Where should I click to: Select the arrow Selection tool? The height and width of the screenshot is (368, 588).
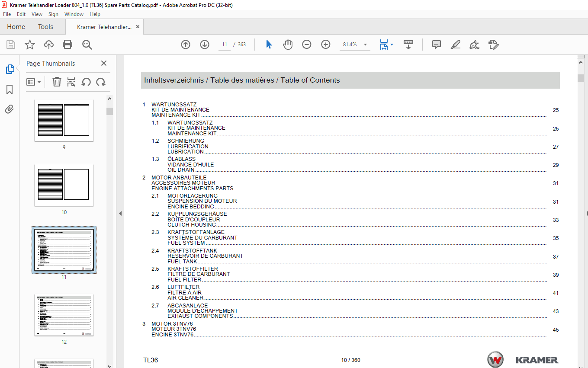[x=269, y=45]
